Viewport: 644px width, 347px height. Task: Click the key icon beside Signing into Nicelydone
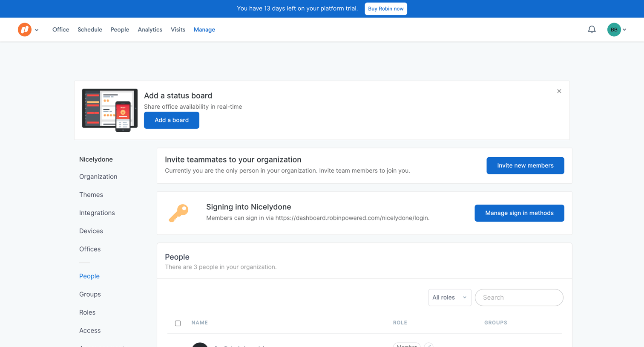point(178,213)
